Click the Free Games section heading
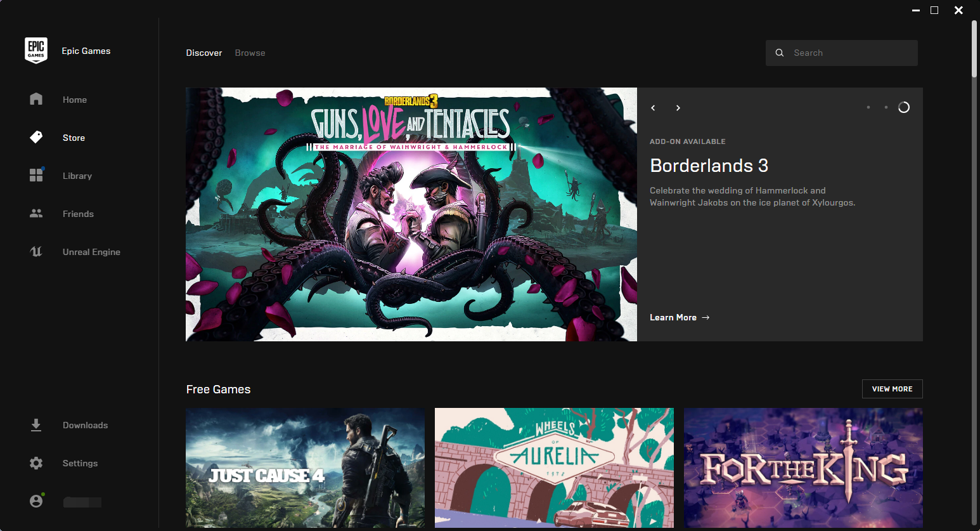Image resolution: width=980 pixels, height=531 pixels. (x=218, y=390)
